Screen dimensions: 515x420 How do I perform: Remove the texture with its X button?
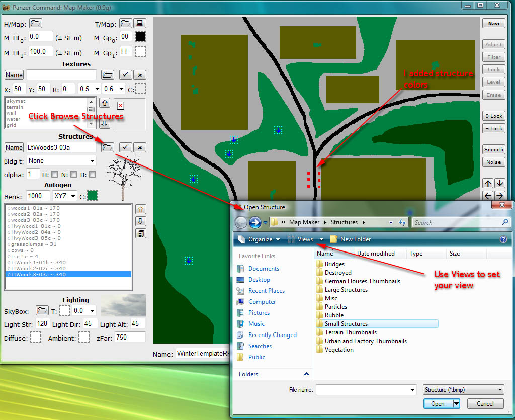(140, 75)
